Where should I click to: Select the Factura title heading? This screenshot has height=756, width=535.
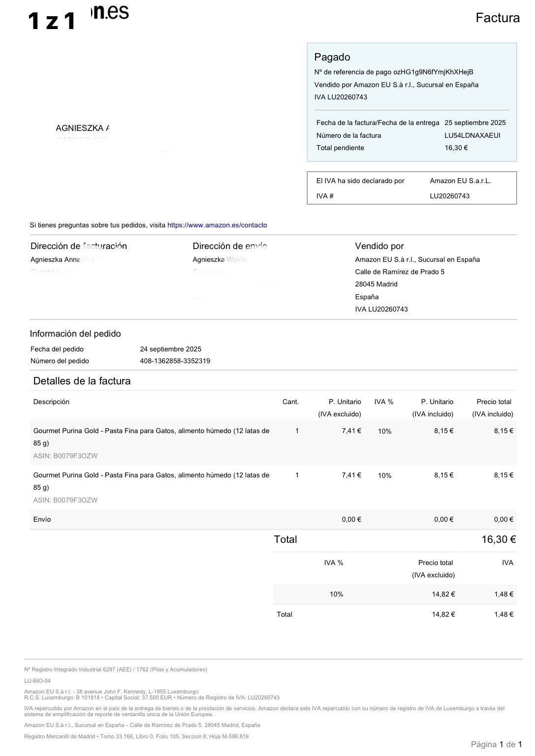(498, 18)
